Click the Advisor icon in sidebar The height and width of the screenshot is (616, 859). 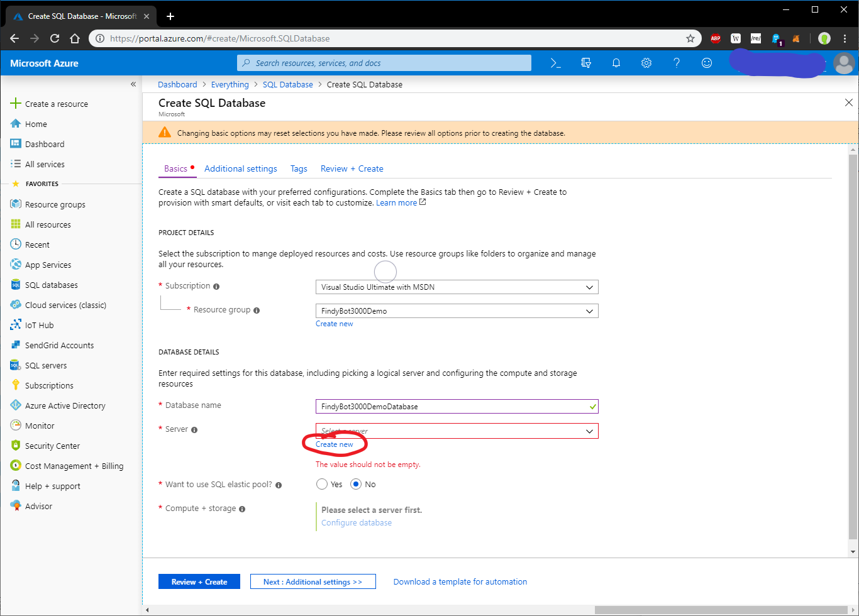pyautogui.click(x=16, y=505)
